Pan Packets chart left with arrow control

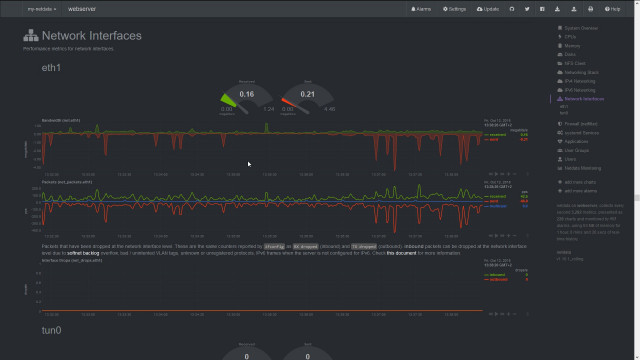tap(491, 236)
